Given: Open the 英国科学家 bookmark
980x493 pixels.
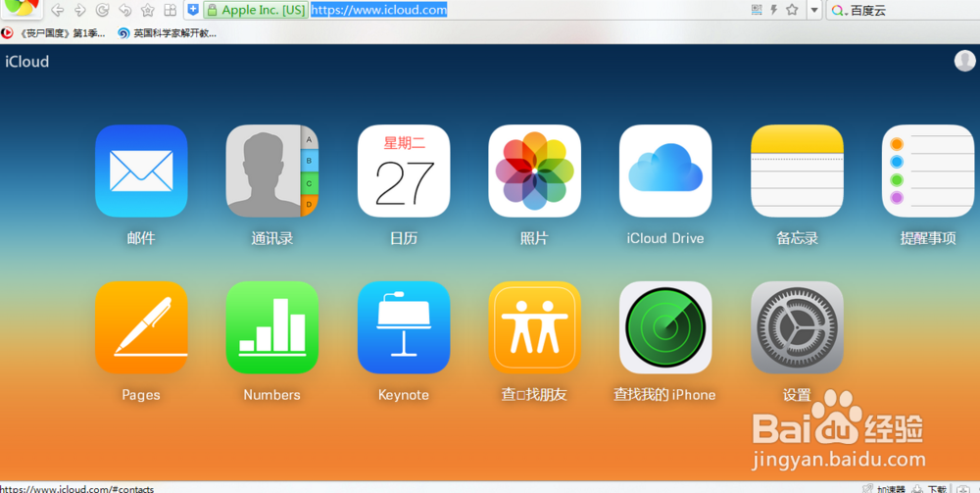Looking at the screenshot, I should tap(168, 33).
